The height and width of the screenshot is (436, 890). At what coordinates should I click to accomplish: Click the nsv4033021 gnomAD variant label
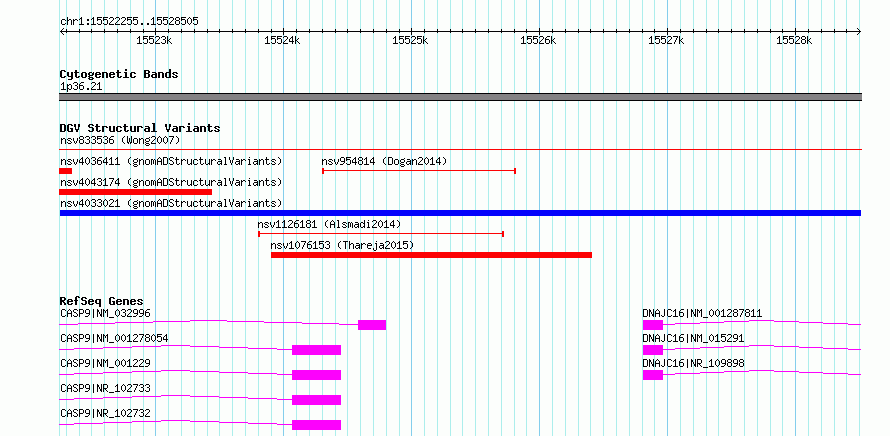pos(171,203)
